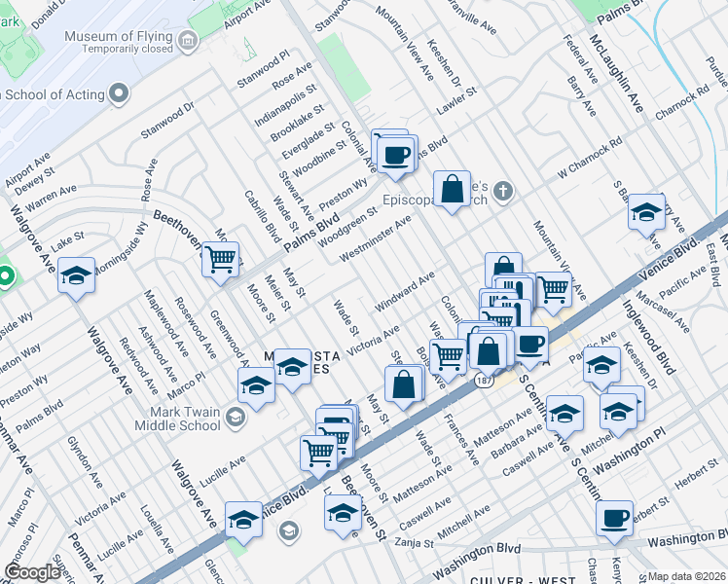Click graduation cap marker near Barry Ave
Viewport: 728px width, 584px height.
[x=646, y=215]
